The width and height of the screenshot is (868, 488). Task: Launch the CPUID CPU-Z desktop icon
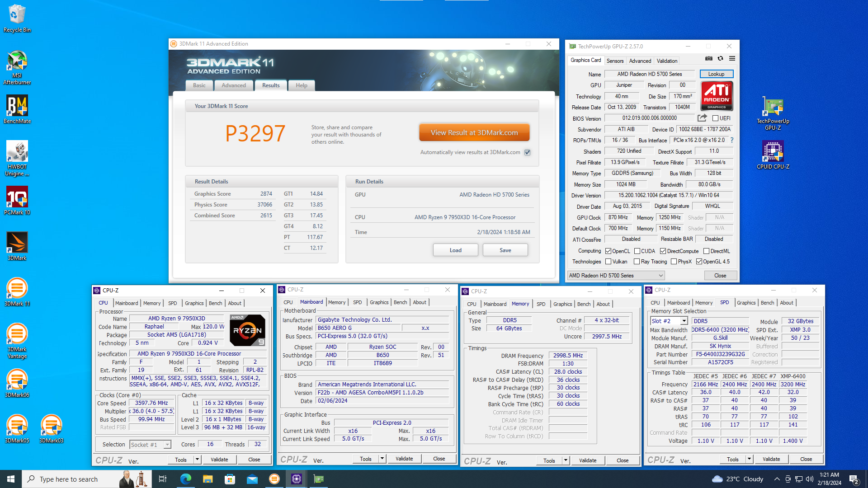tap(773, 155)
